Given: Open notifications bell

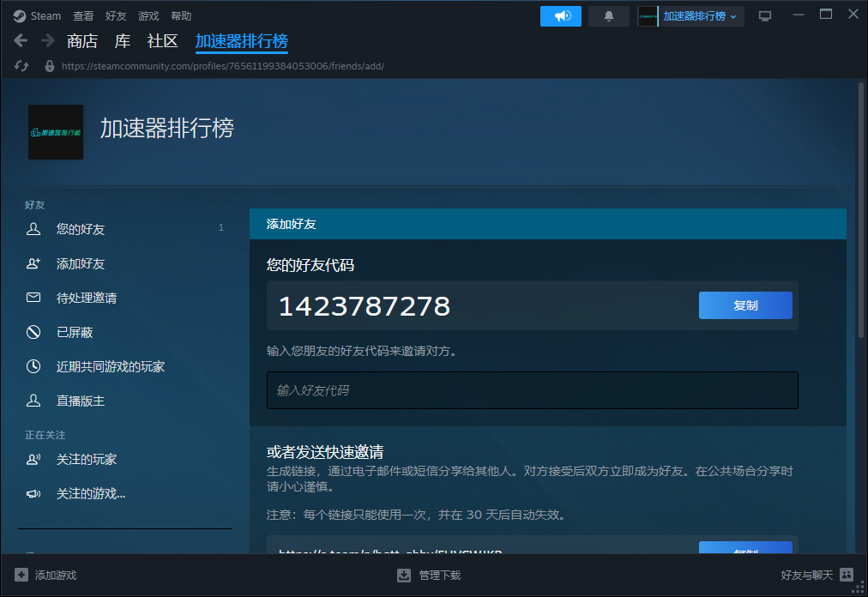Looking at the screenshot, I should (608, 16).
